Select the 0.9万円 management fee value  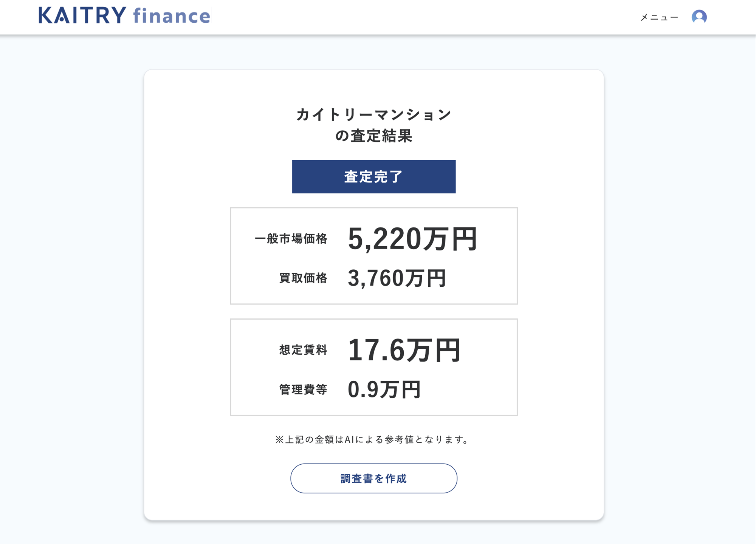point(385,390)
